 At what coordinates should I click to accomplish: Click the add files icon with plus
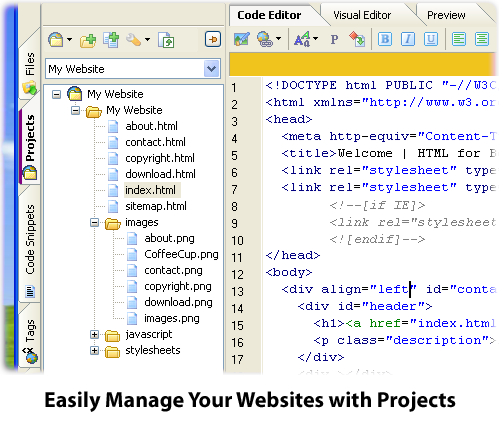pyautogui.click(x=111, y=40)
